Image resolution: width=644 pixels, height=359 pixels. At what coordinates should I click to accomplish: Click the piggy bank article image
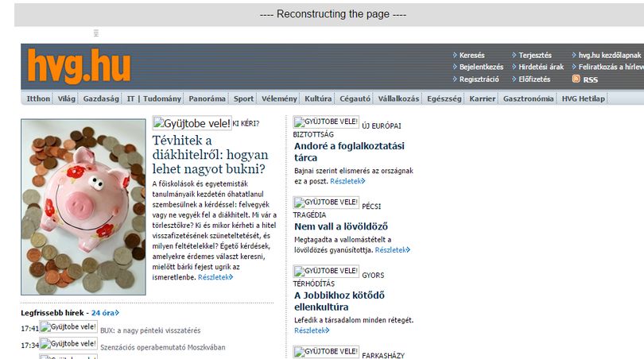[x=83, y=207]
